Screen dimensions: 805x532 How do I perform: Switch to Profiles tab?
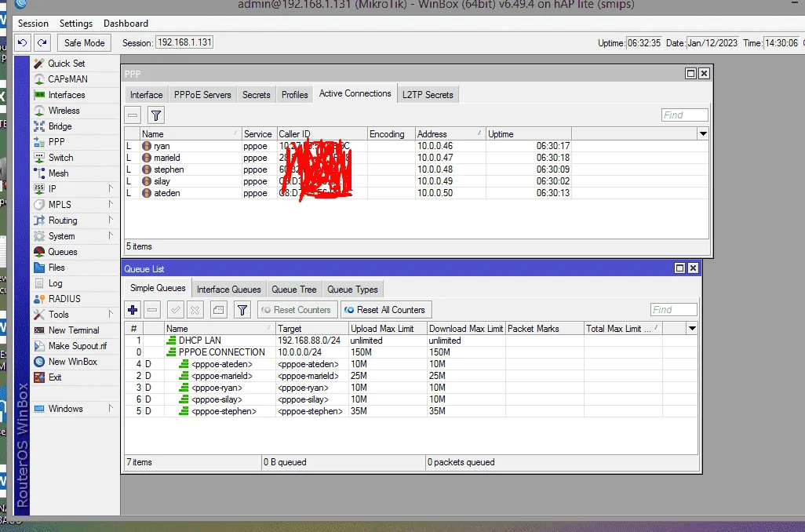pyautogui.click(x=295, y=95)
